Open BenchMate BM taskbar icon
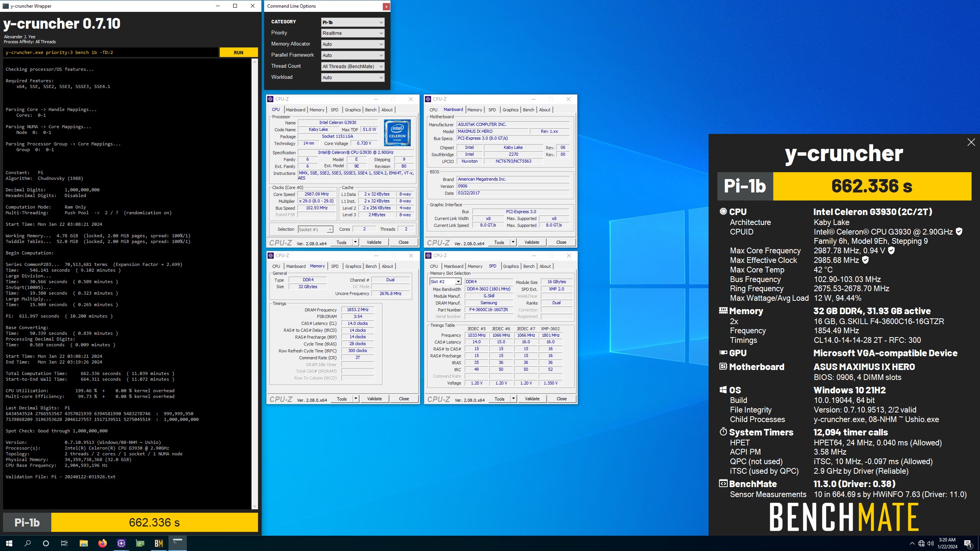Viewport: 980px width, 551px height. (158, 543)
